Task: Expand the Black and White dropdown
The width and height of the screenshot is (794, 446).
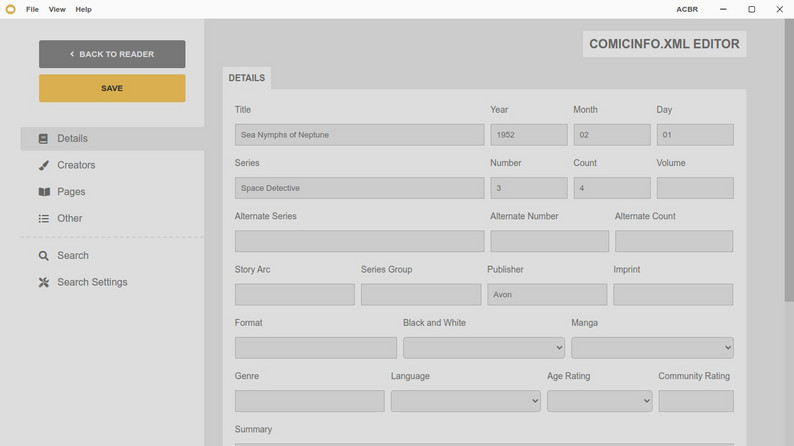Action: point(484,348)
